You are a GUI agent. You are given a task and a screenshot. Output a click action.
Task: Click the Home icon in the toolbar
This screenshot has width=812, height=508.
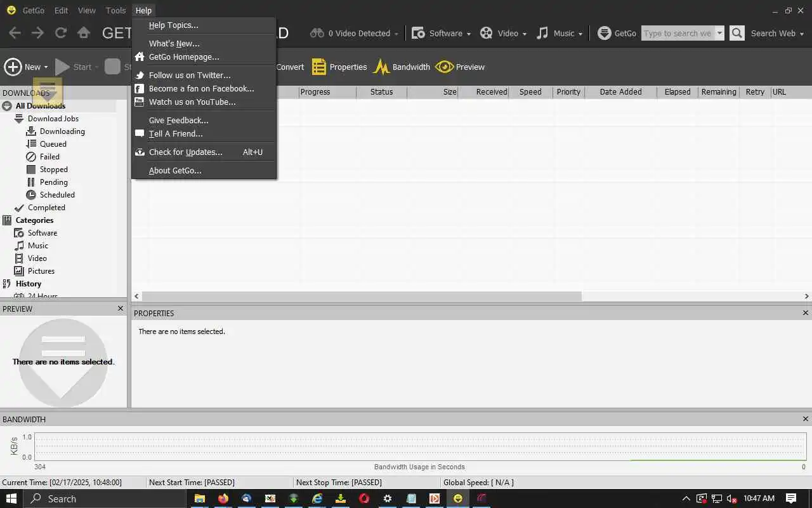point(84,33)
